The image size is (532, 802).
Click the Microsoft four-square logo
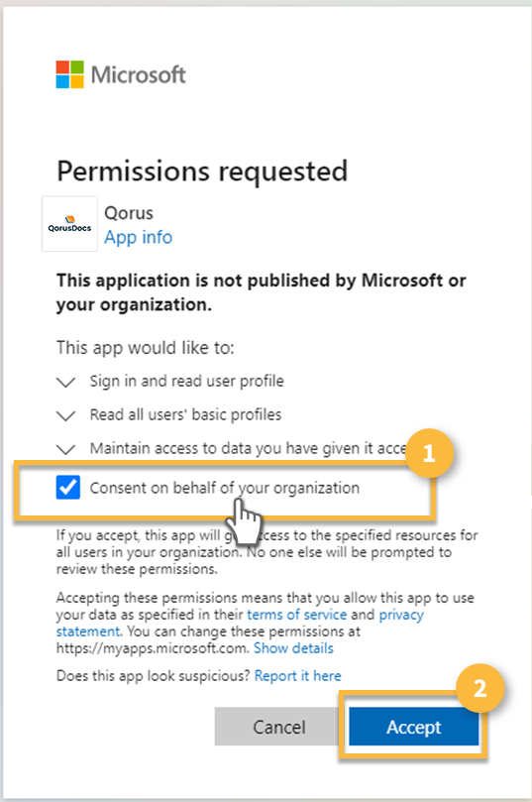point(70,74)
